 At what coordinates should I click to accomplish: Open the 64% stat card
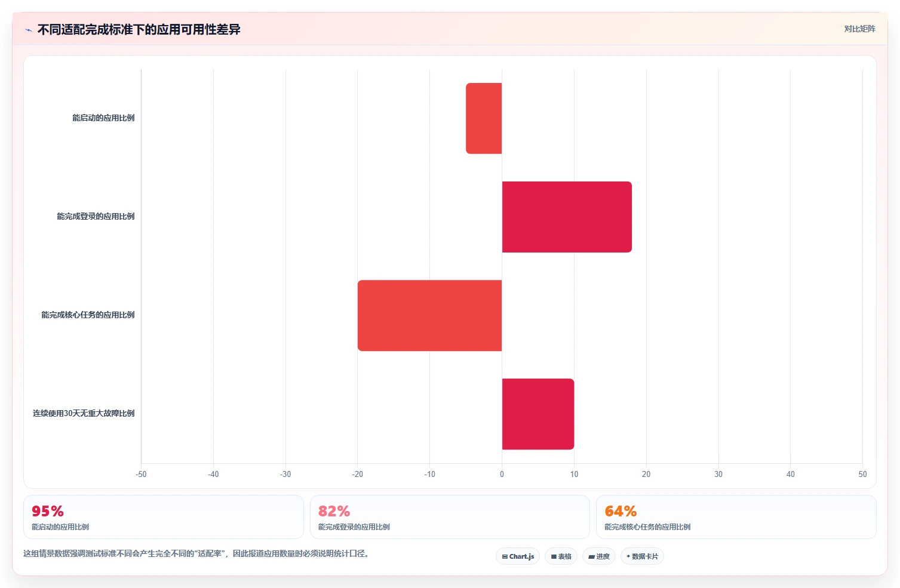[x=736, y=517]
